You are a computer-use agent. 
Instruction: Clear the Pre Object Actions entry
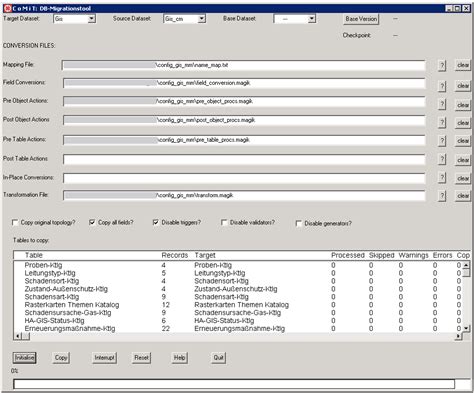pos(463,105)
